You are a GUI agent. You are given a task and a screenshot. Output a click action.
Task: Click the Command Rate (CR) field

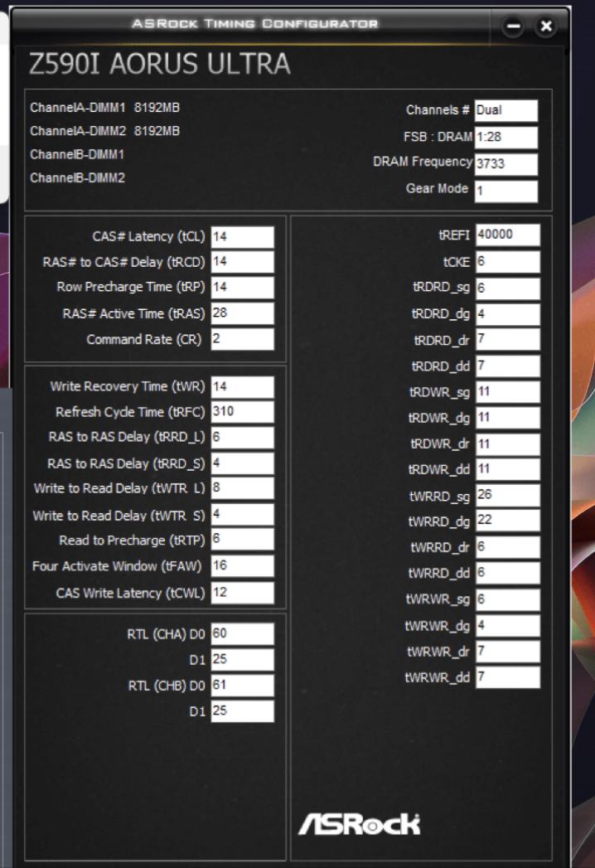pos(243,339)
